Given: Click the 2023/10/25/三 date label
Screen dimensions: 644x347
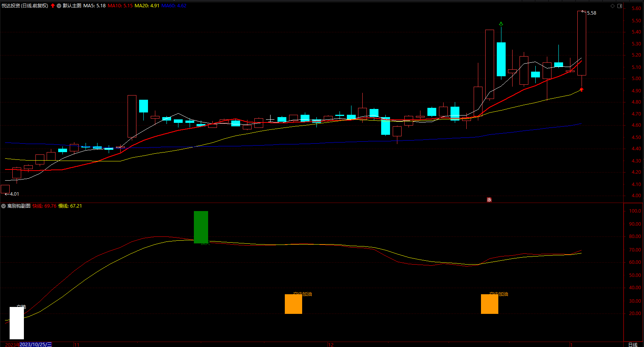Looking at the screenshot, I should 35,344.
